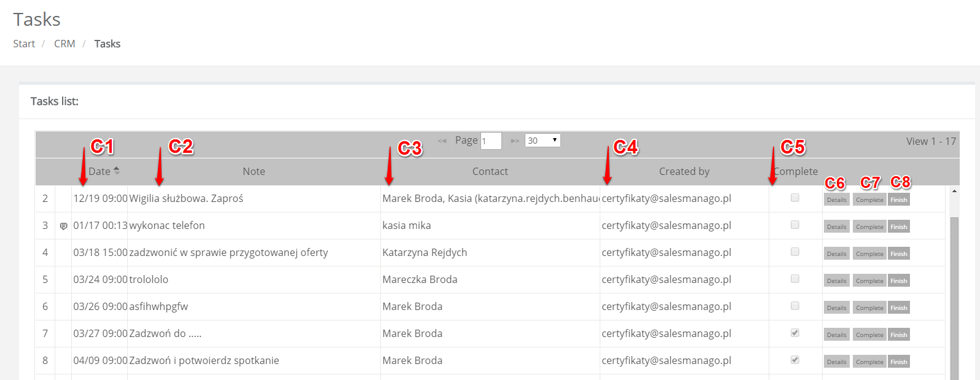Click the comment icon in row 3
Image resolution: width=980 pixels, height=380 pixels.
point(63,227)
